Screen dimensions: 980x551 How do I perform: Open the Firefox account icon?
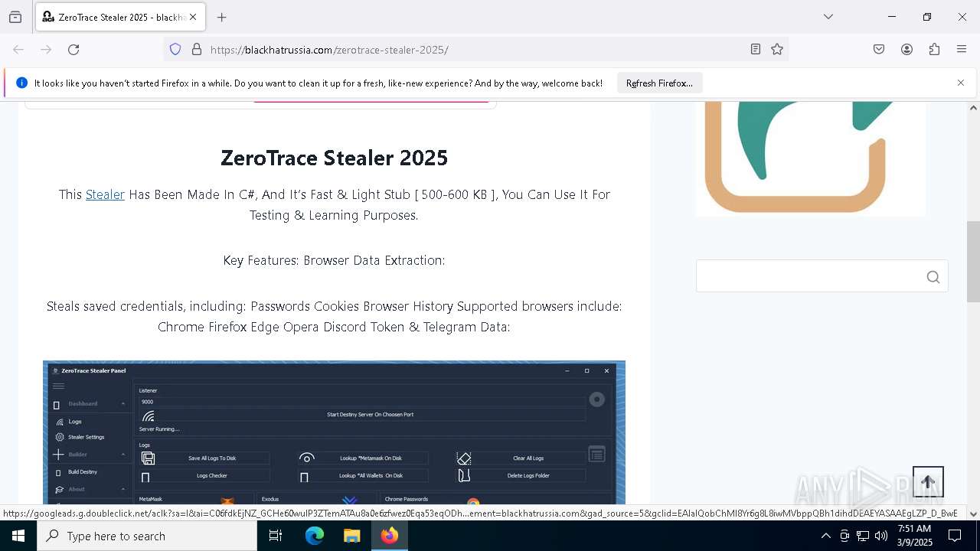(906, 50)
